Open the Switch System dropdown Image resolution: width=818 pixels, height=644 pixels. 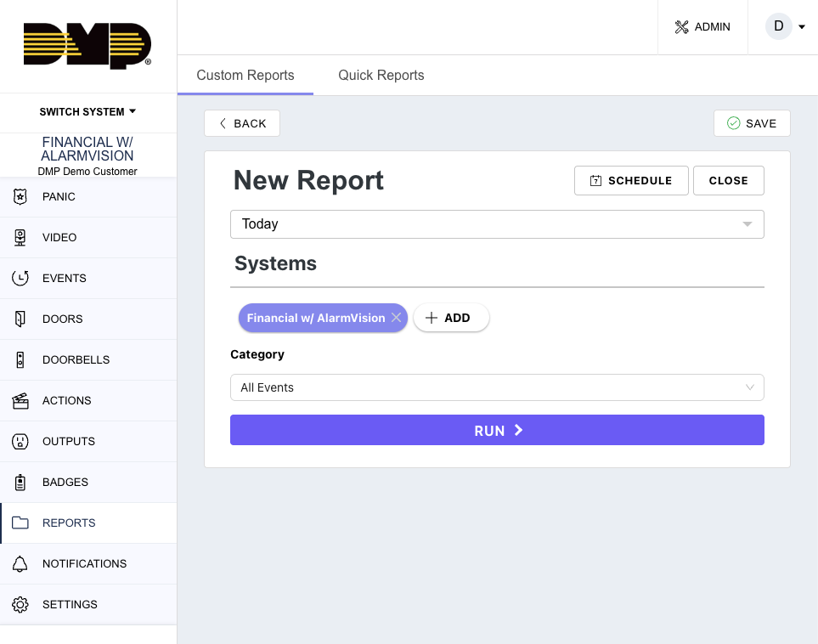(x=87, y=111)
